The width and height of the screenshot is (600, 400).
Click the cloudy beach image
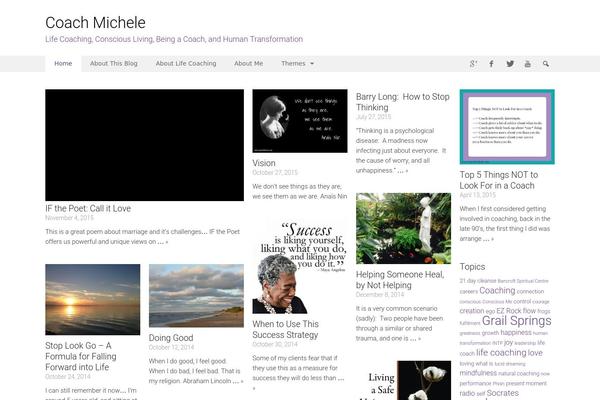[196, 296]
